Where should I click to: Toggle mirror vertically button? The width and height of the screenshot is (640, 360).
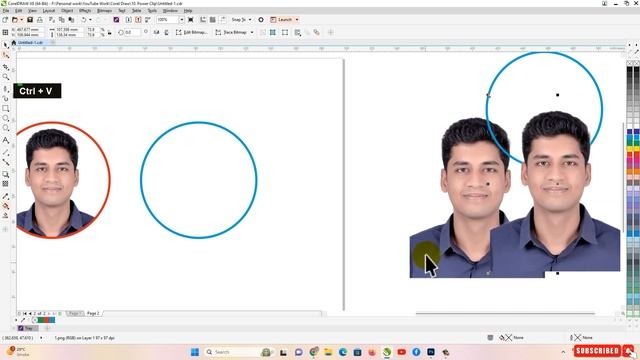pos(166,32)
